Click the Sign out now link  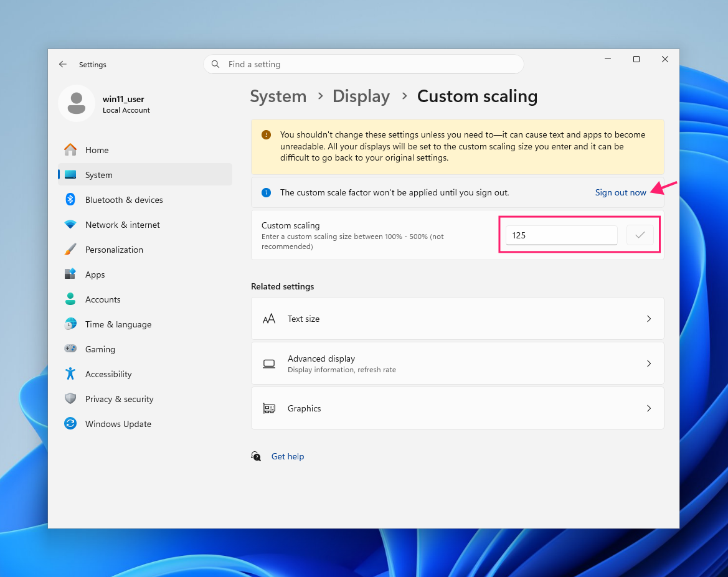pyautogui.click(x=620, y=192)
